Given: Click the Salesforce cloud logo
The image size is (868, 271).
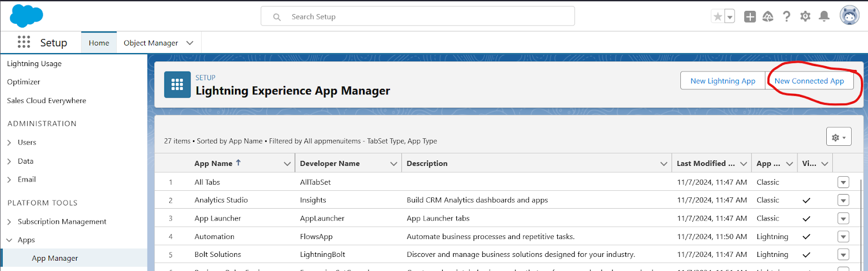Looking at the screenshot, I should (26, 16).
